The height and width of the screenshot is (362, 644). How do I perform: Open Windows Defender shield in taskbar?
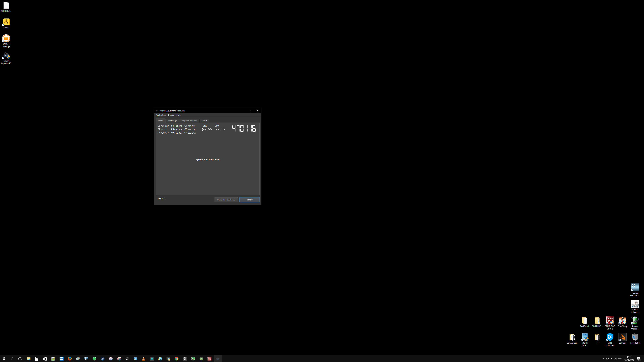(185, 358)
